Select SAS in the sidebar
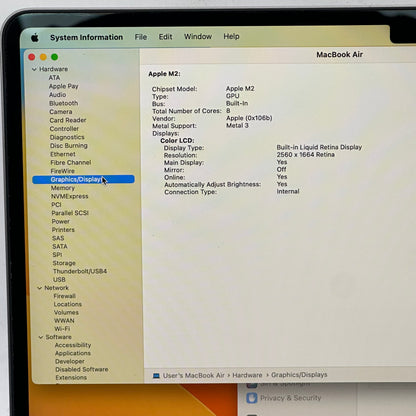Viewport: 416px width, 416px height. (x=58, y=238)
